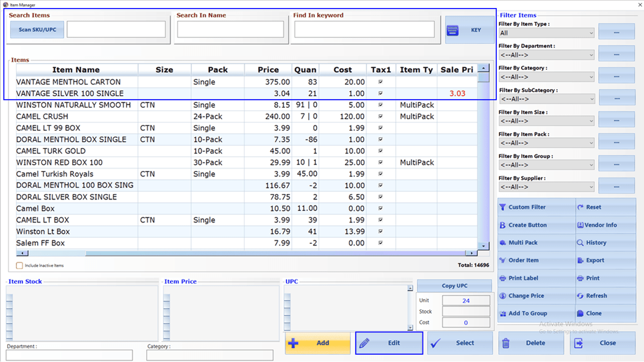Click the Scan SKU/UPC button

(37, 30)
